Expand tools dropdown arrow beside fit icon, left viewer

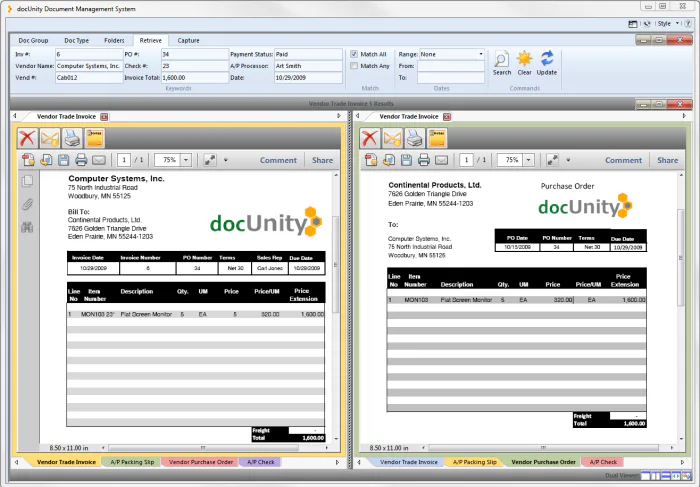pyautogui.click(x=225, y=160)
